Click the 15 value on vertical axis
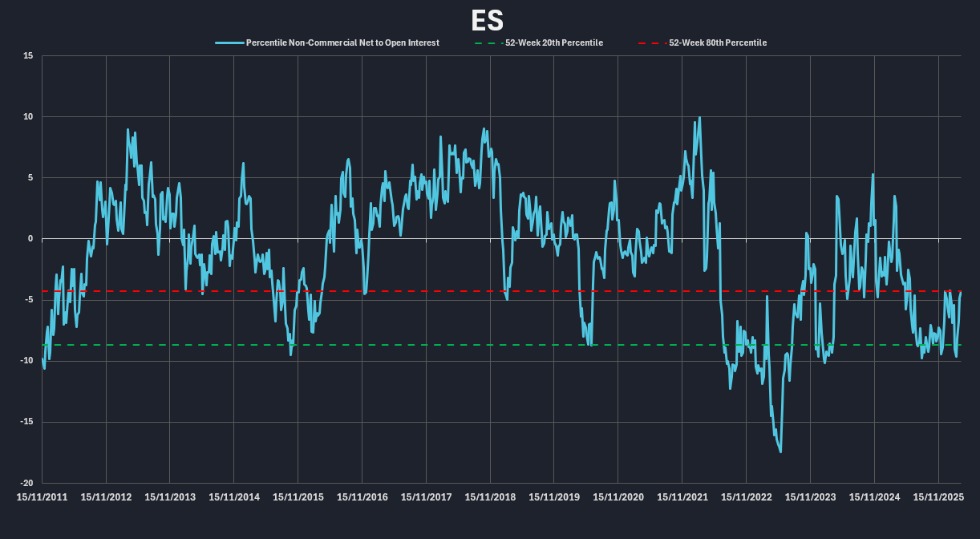Viewport: 980px width, 539px height. pyautogui.click(x=28, y=55)
